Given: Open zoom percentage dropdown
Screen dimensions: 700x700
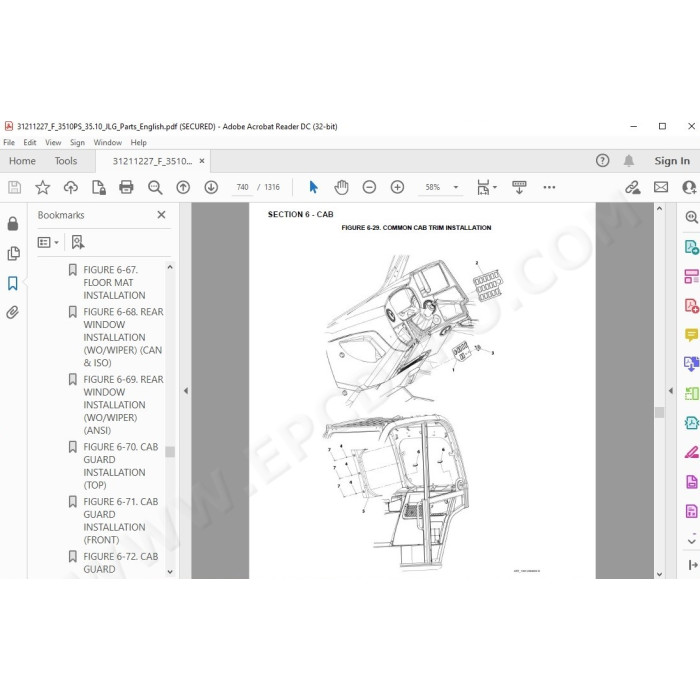Looking at the screenshot, I should pos(456,187).
